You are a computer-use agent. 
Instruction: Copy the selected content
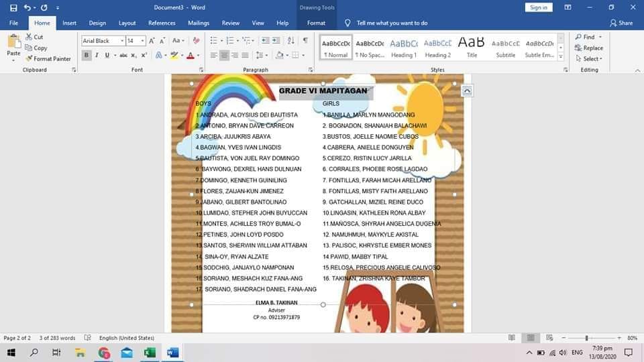pos(36,48)
